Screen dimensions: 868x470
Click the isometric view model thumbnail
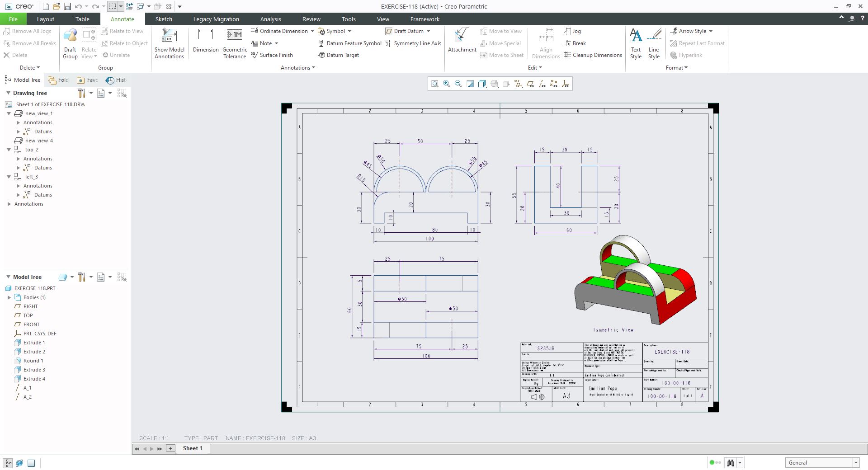tap(635, 280)
